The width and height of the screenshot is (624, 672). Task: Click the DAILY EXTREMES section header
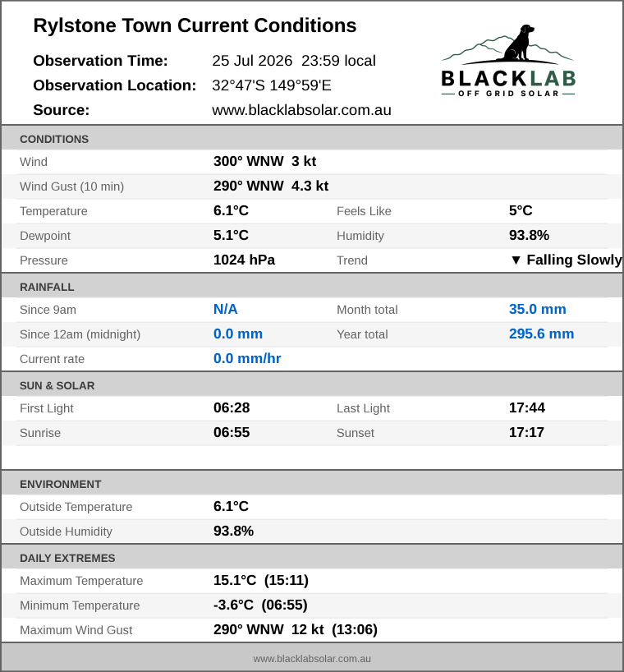click(312, 558)
